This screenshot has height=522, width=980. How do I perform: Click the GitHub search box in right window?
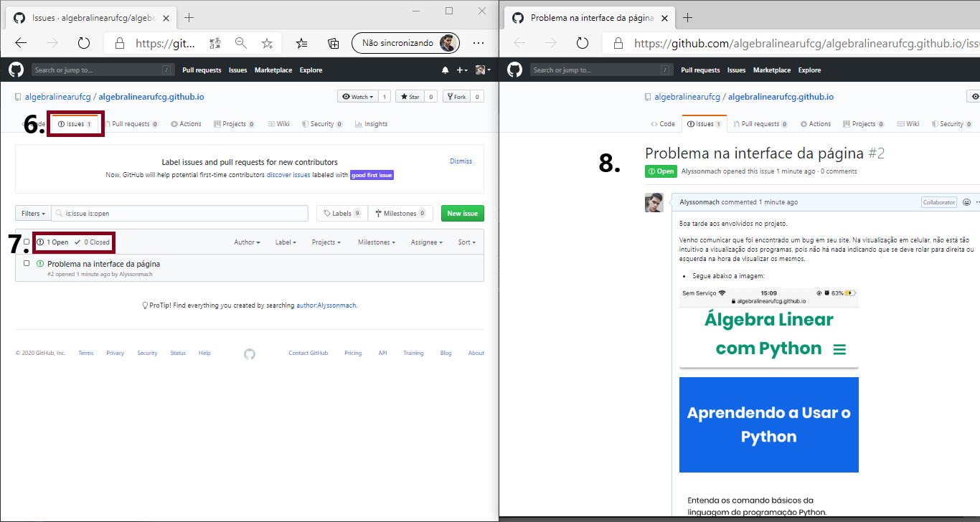pyautogui.click(x=601, y=70)
